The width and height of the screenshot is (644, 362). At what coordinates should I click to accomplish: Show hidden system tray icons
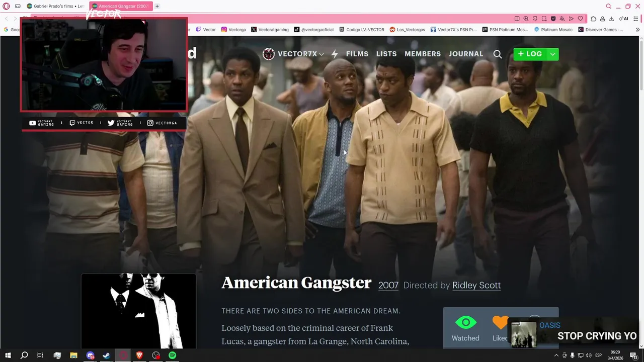[556, 355]
